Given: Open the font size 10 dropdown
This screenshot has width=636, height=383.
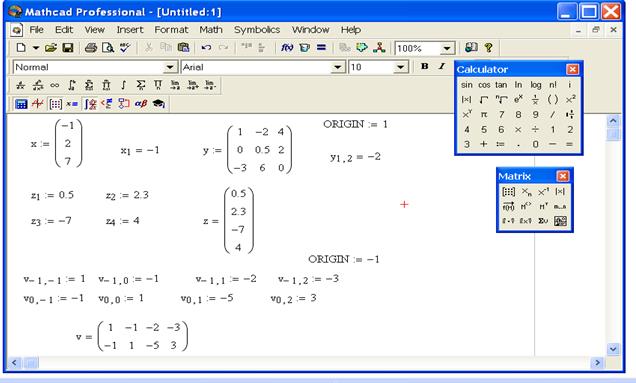Looking at the screenshot, I should 400,67.
